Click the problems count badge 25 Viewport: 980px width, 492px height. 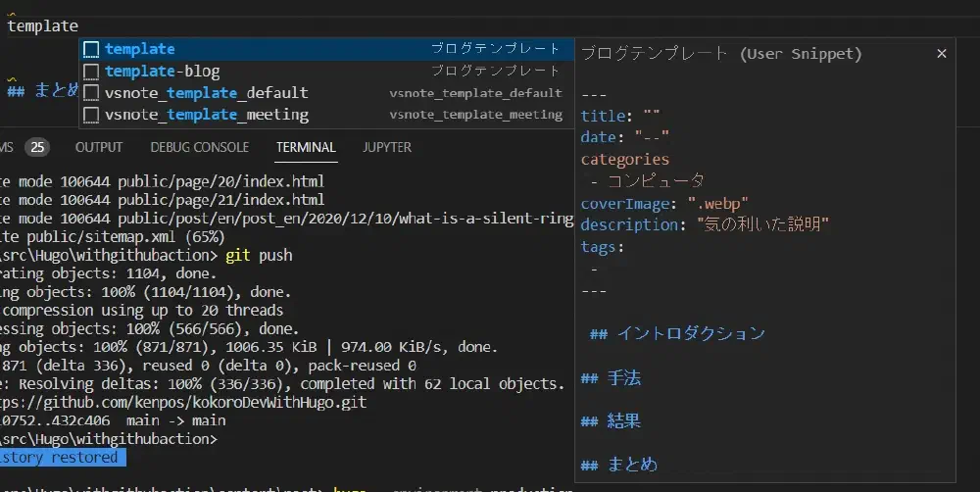(37, 148)
